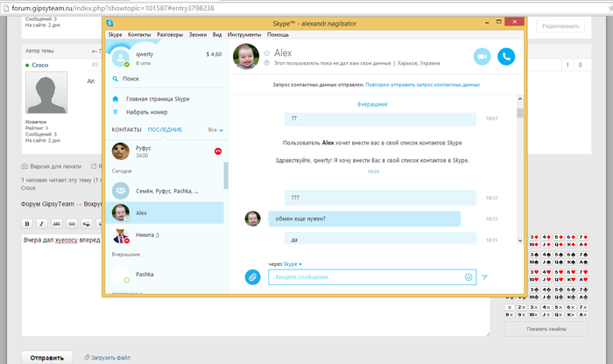Screen dimensions: 613x364
Task: Click the browser address bar
Action: point(305,8)
